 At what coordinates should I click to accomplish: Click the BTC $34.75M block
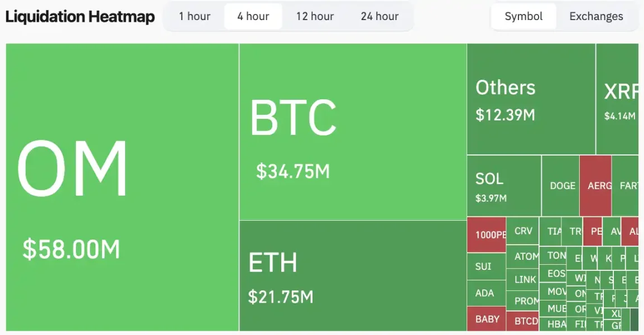tap(353, 132)
